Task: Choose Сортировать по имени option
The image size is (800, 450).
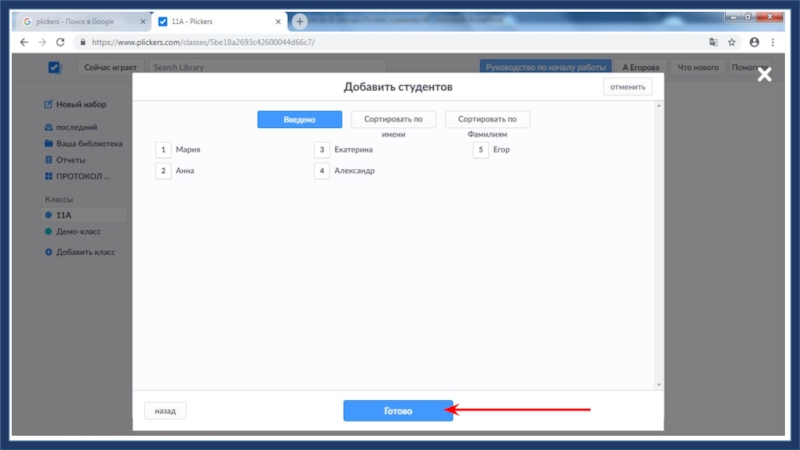Action: click(393, 119)
